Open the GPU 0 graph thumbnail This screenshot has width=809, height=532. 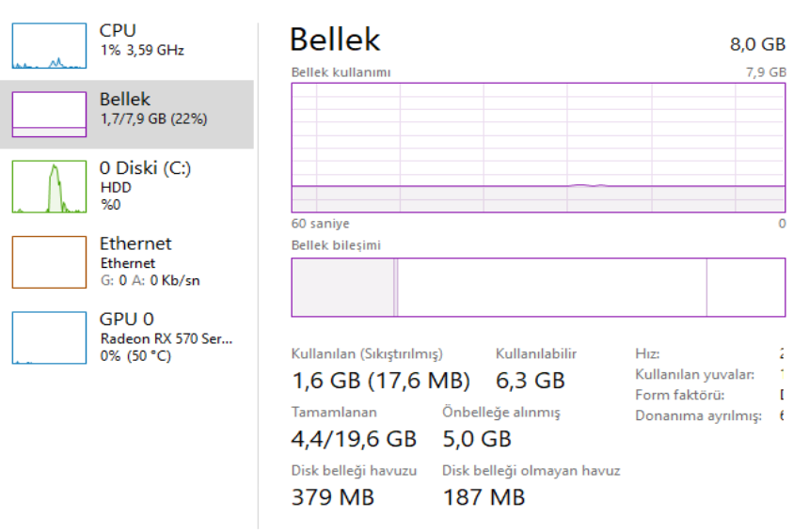[49, 337]
